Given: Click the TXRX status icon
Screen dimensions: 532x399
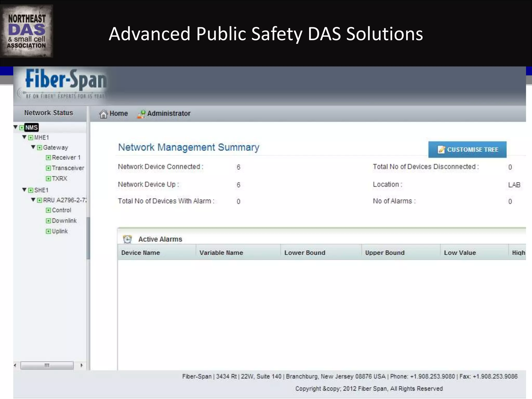Looking at the screenshot, I should point(48,178).
